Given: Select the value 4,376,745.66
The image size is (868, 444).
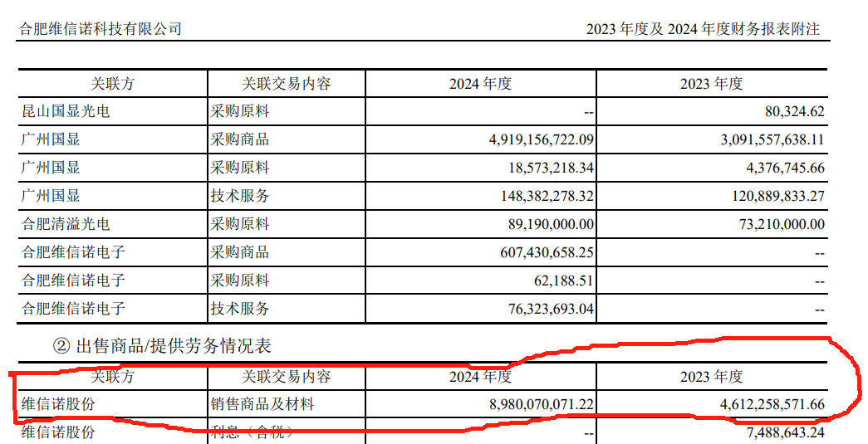Looking at the screenshot, I should [x=786, y=168].
